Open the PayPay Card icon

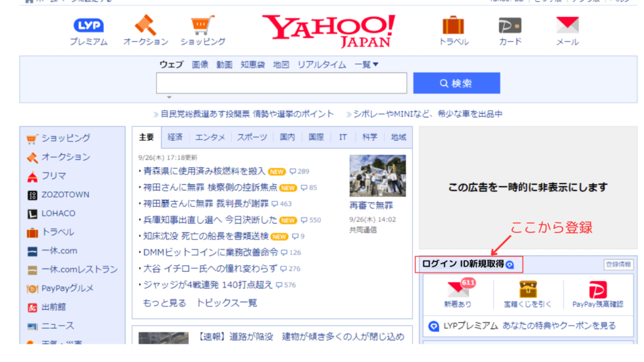[509, 26]
